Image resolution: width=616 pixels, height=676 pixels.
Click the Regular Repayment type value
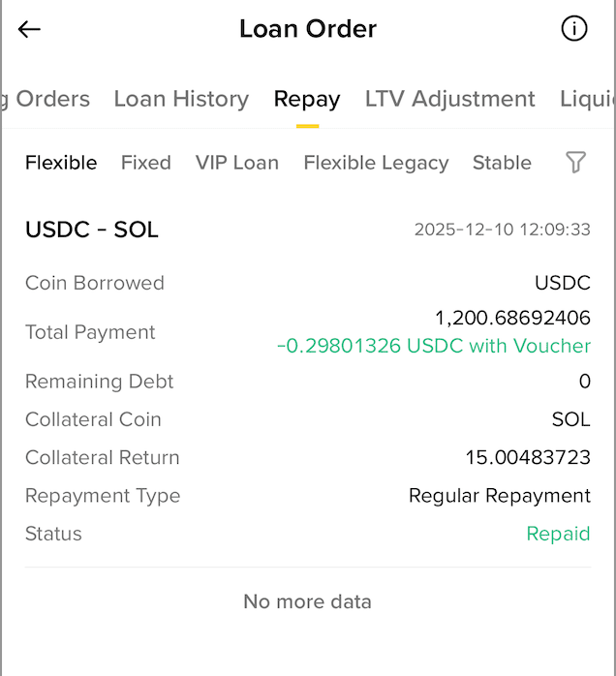(499, 496)
